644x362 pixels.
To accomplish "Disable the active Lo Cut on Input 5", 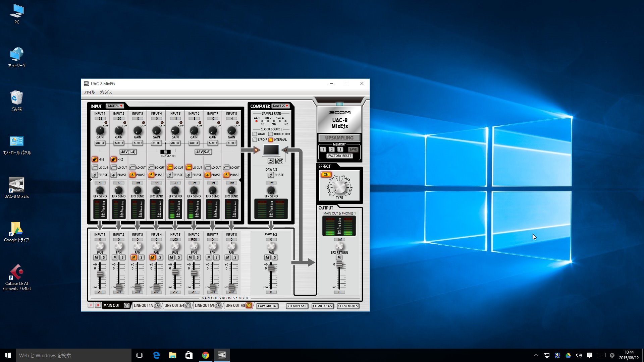I will 170,167.
